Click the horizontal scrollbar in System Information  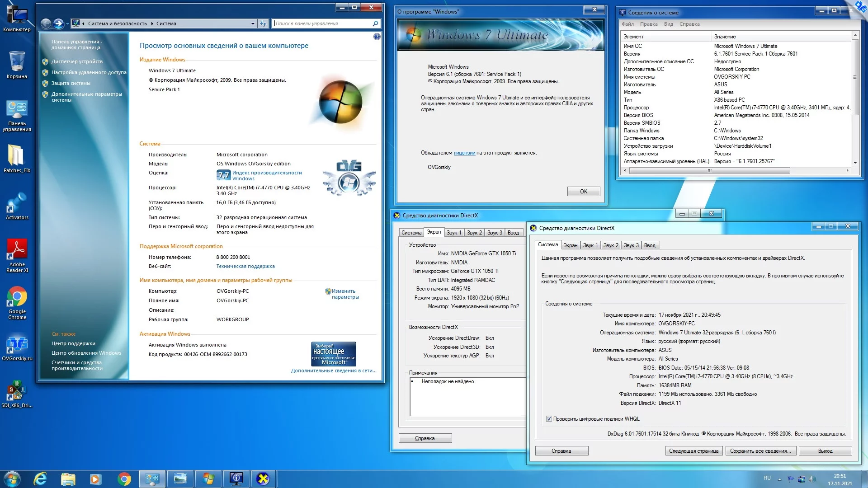pyautogui.click(x=709, y=170)
